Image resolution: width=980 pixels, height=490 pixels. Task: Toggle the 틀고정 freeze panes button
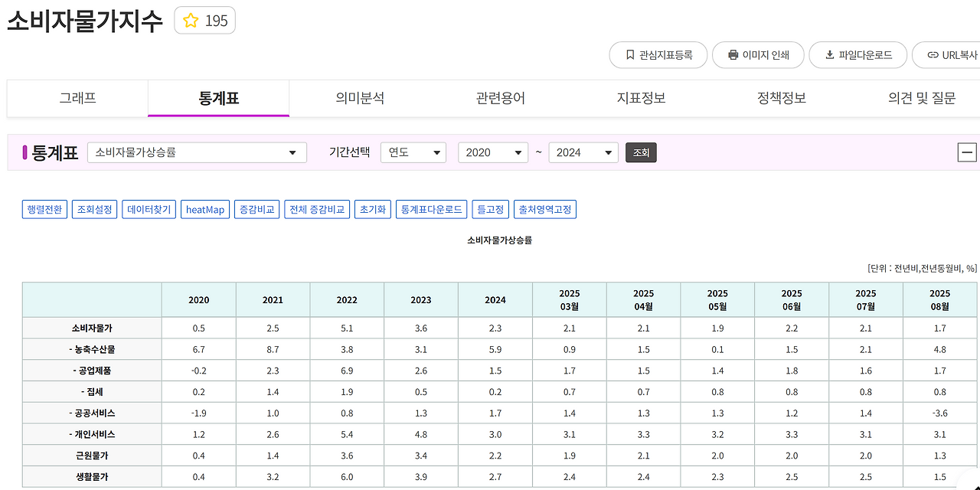click(491, 209)
